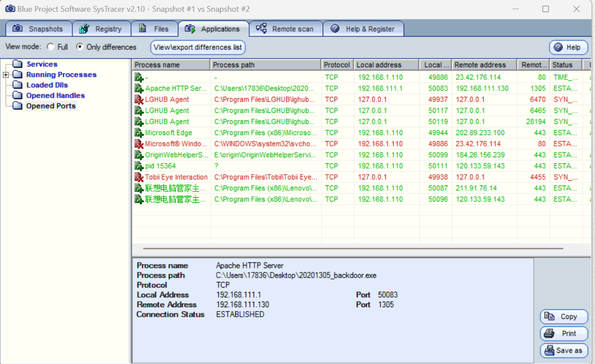Click the added icon beside OriginWebHelperService row
Image resolution: width=595 pixels, height=364 pixels.
139,155
